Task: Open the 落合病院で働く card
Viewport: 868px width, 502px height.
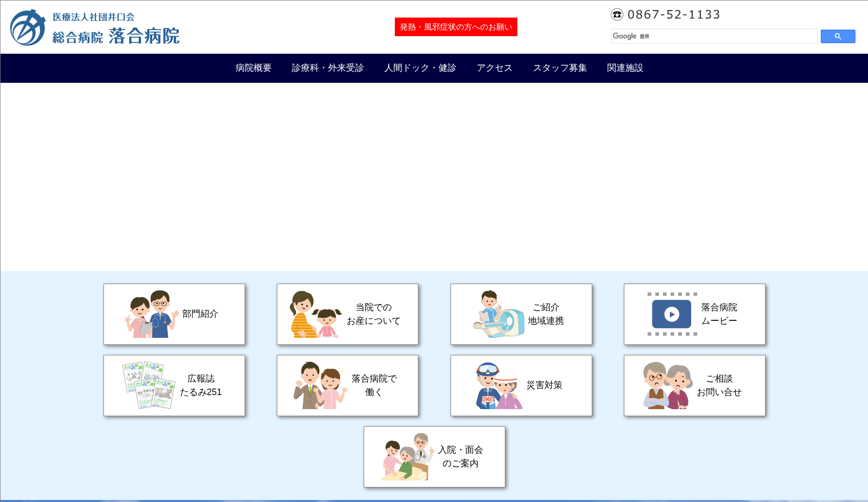Action: pyautogui.click(x=348, y=386)
